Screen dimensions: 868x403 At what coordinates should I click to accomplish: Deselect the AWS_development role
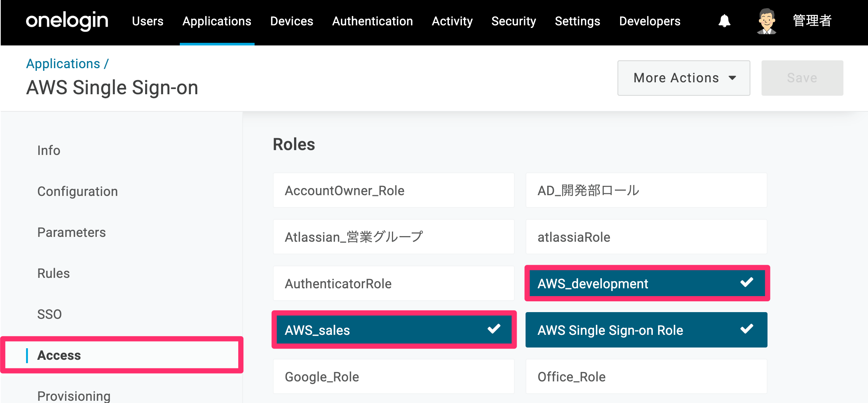647,283
